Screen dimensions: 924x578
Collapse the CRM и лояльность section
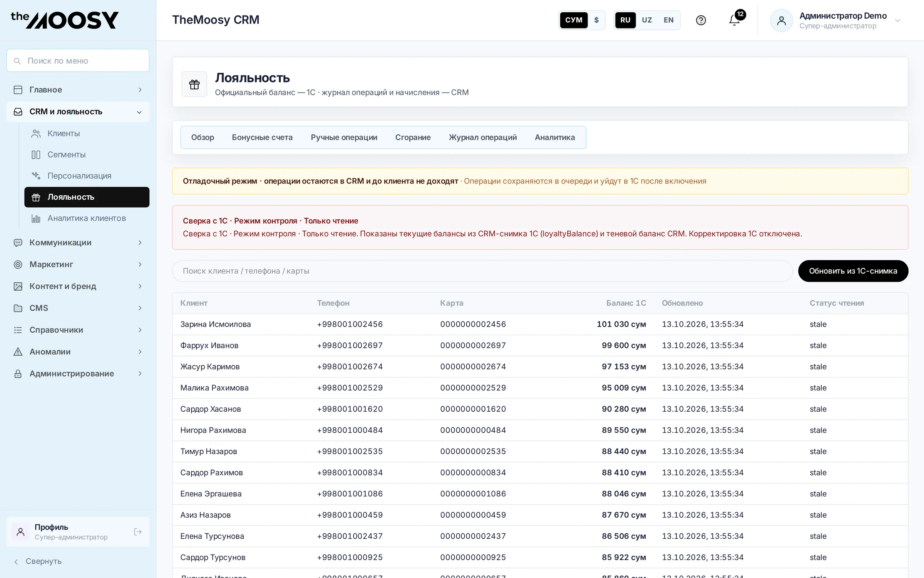78,112
